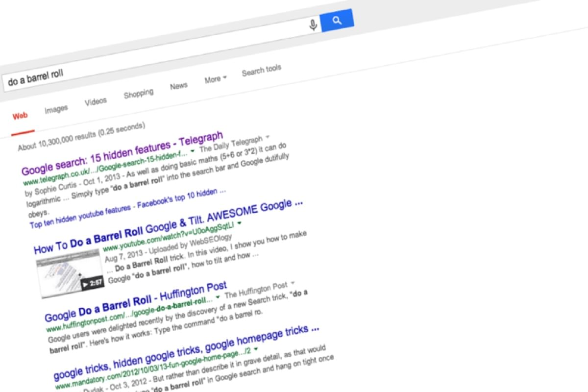Image resolution: width=588 pixels, height=392 pixels.
Task: Click the blue magnifying glass search button
Action: (x=337, y=20)
